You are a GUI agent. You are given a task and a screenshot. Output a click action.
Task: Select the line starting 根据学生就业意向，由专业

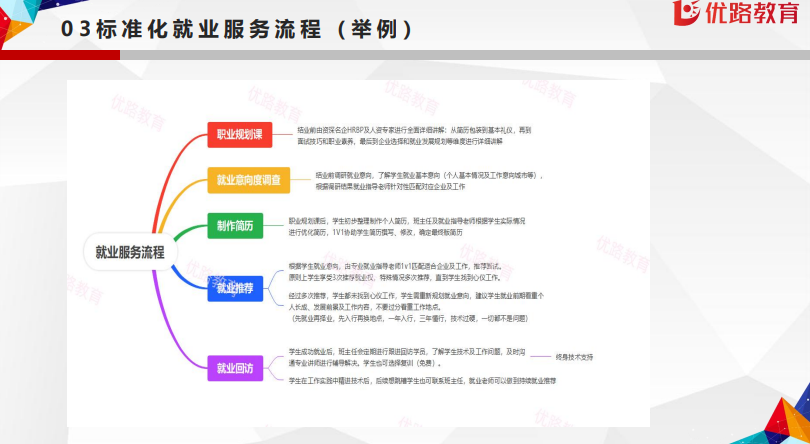coord(396,267)
